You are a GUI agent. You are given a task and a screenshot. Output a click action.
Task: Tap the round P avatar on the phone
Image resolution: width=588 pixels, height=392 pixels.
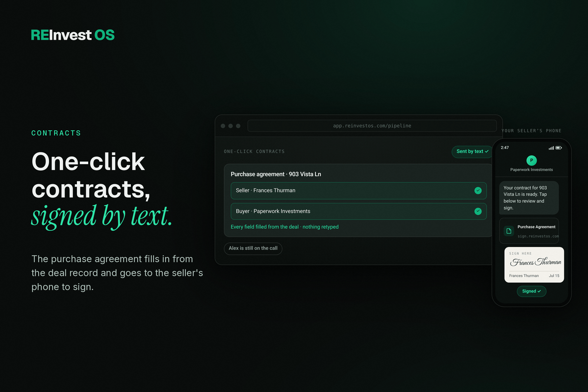click(x=531, y=160)
